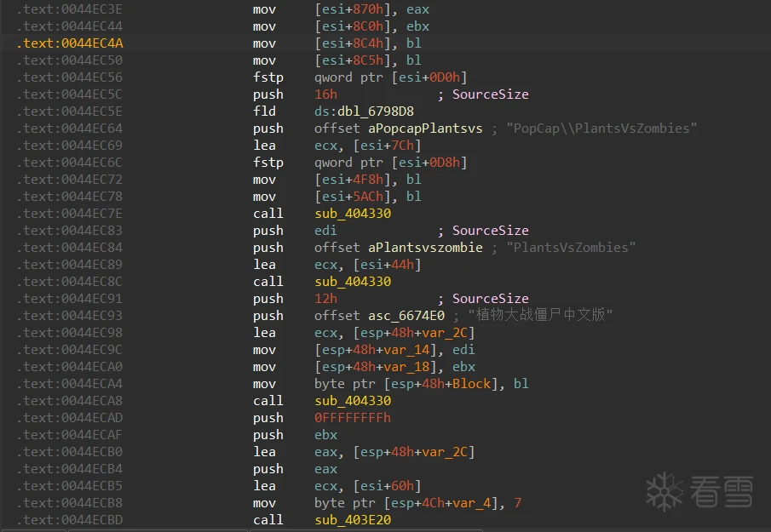
Task: Click byte ptr [esp+4Ch+var_4] operand
Action: click(406, 503)
